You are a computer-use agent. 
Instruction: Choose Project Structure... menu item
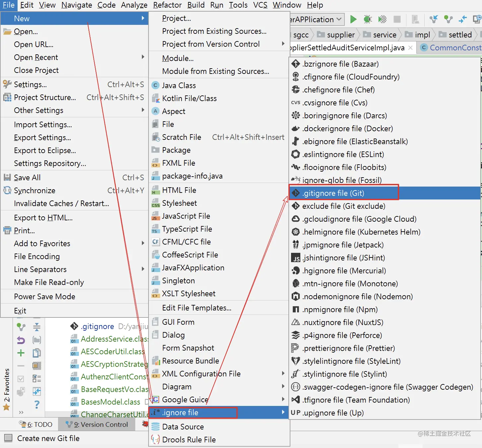click(75, 97)
